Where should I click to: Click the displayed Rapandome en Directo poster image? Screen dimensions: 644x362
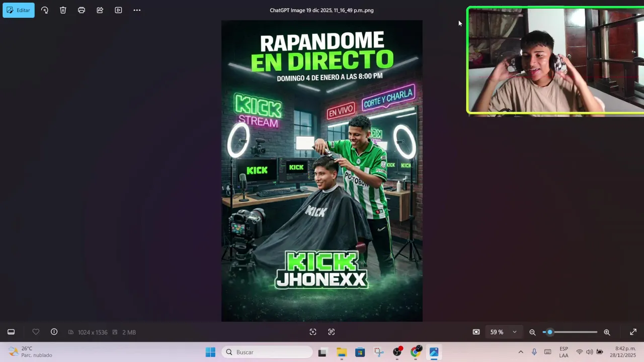322,171
